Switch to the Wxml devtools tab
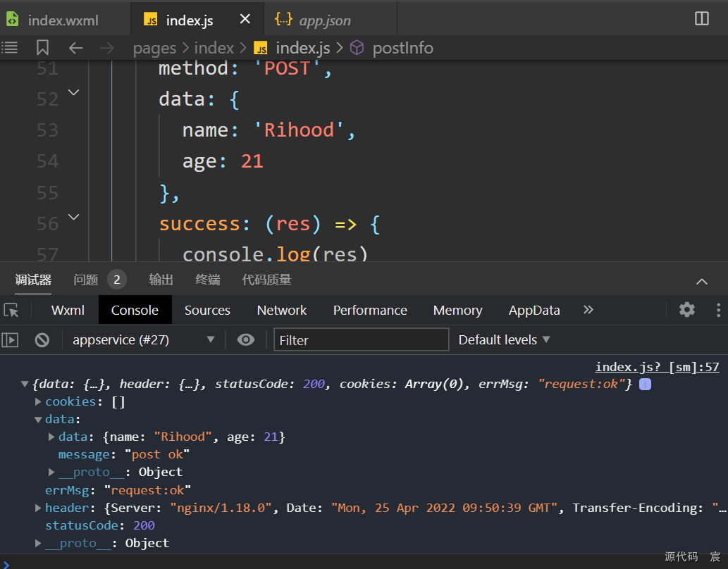This screenshot has height=569, width=728. click(x=68, y=310)
